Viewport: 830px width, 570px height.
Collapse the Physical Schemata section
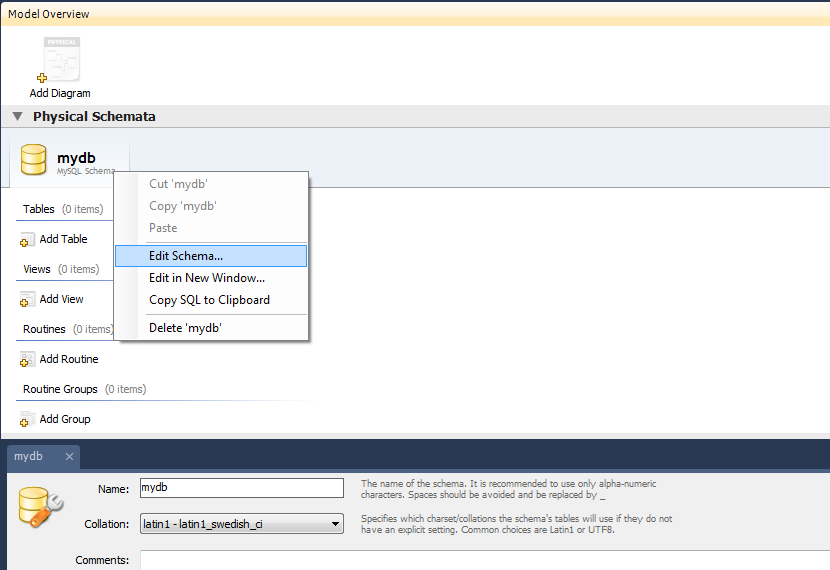click(x=17, y=116)
